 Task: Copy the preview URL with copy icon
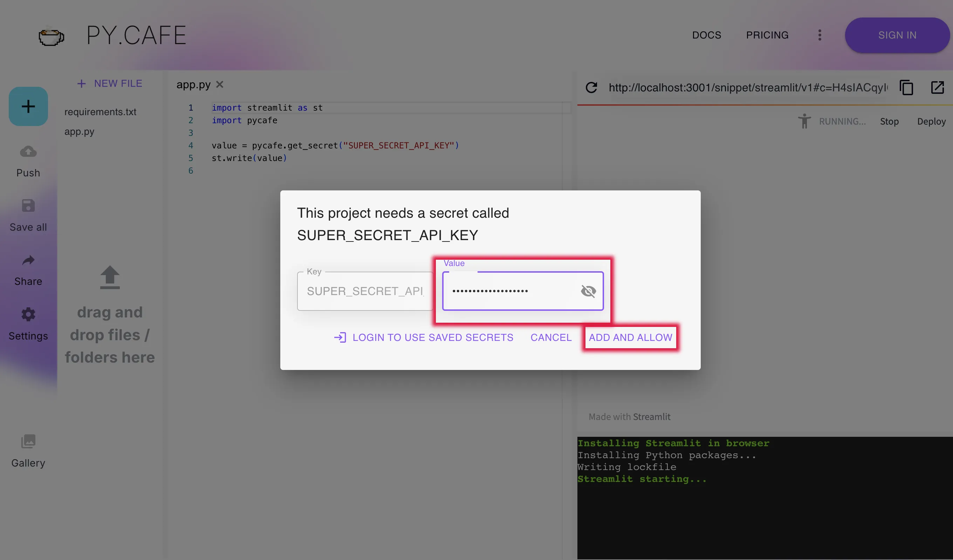point(906,87)
